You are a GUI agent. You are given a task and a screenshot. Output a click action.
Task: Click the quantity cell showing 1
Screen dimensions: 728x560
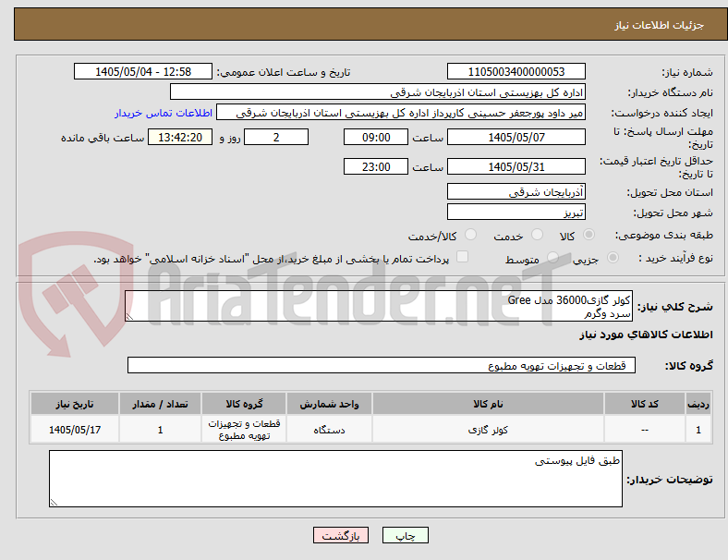pyautogui.click(x=160, y=430)
